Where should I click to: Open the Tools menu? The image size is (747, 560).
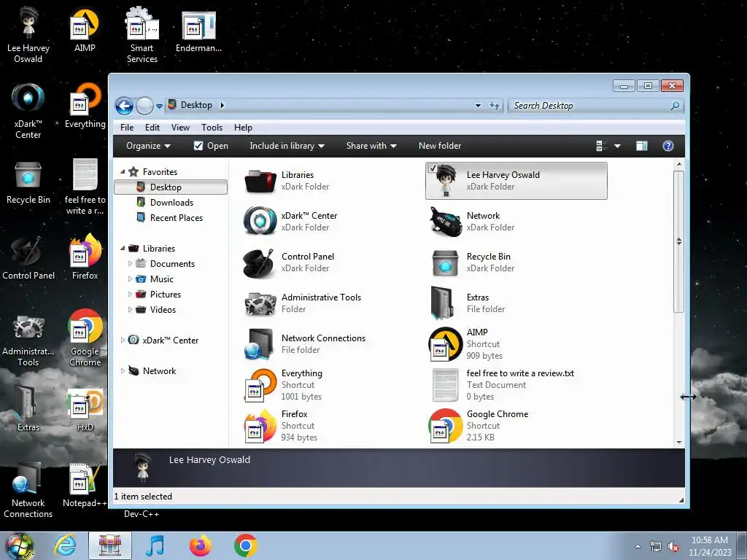pos(212,127)
